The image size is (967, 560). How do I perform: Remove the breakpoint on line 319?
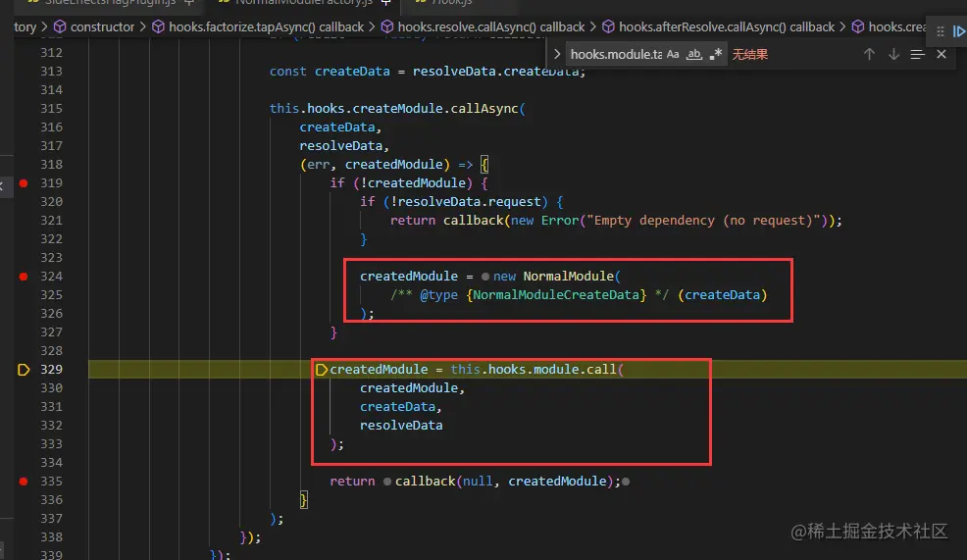24,183
